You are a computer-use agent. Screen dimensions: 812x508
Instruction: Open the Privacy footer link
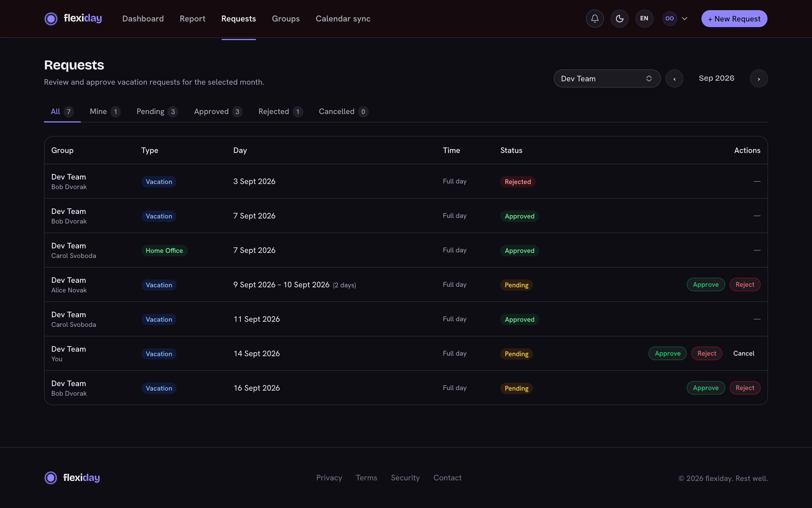coord(329,478)
